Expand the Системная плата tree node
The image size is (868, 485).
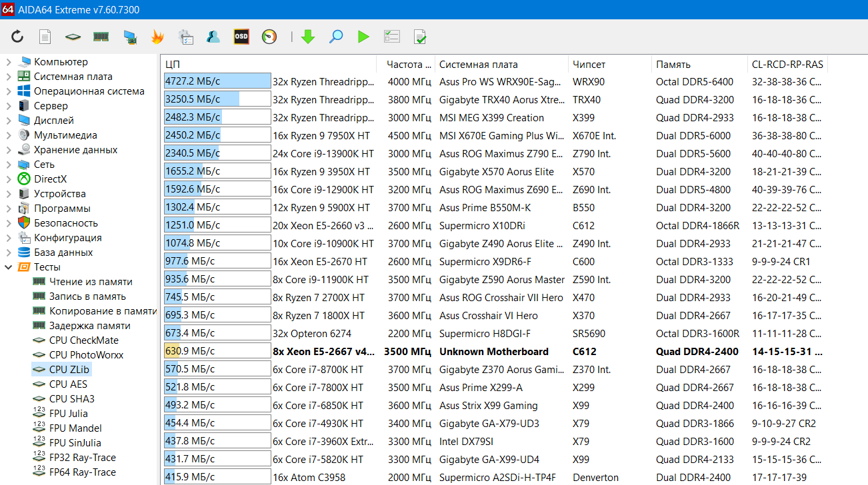8,77
